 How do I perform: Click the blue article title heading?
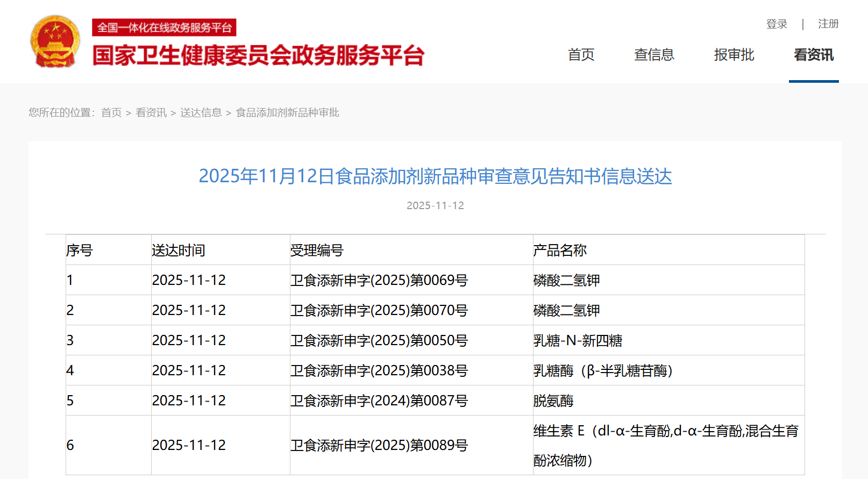435,176
